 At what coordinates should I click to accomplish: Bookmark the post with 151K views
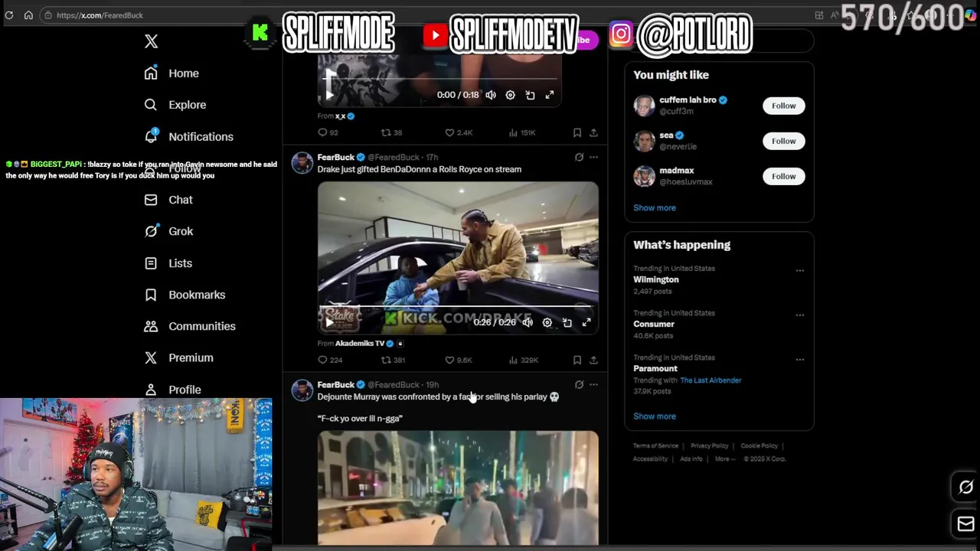click(577, 132)
